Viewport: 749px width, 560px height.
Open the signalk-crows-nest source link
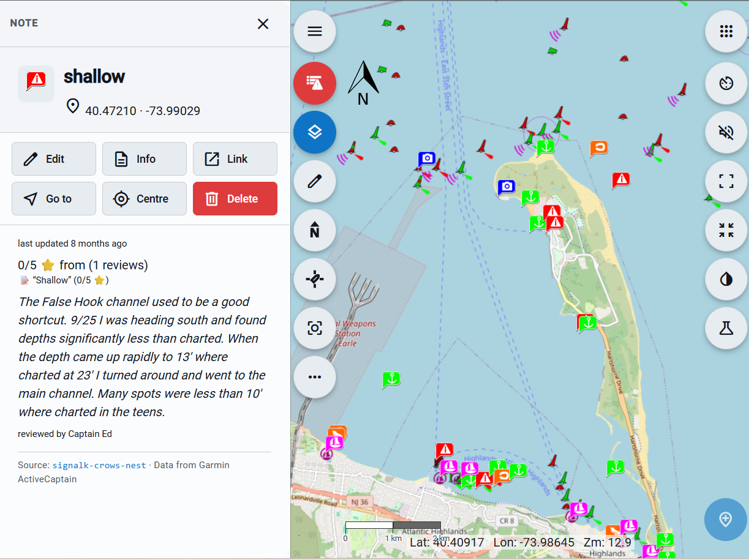click(x=99, y=465)
